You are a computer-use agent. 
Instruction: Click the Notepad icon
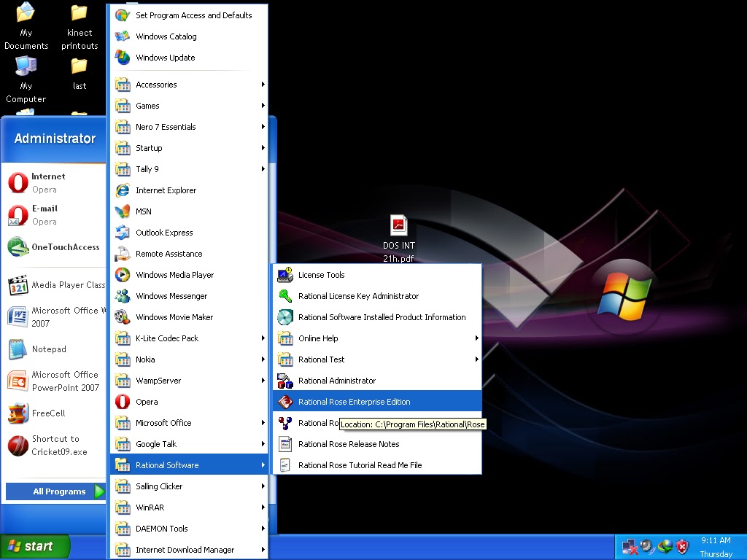[x=18, y=349]
